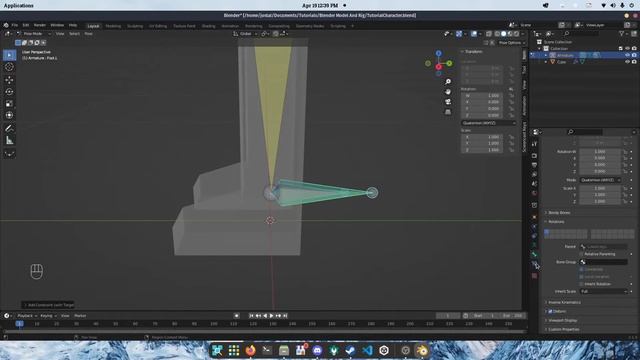Image resolution: width=640 pixels, height=360 pixels.
Task: Open the Inherit Scale Full dropdown
Action: tap(604, 291)
